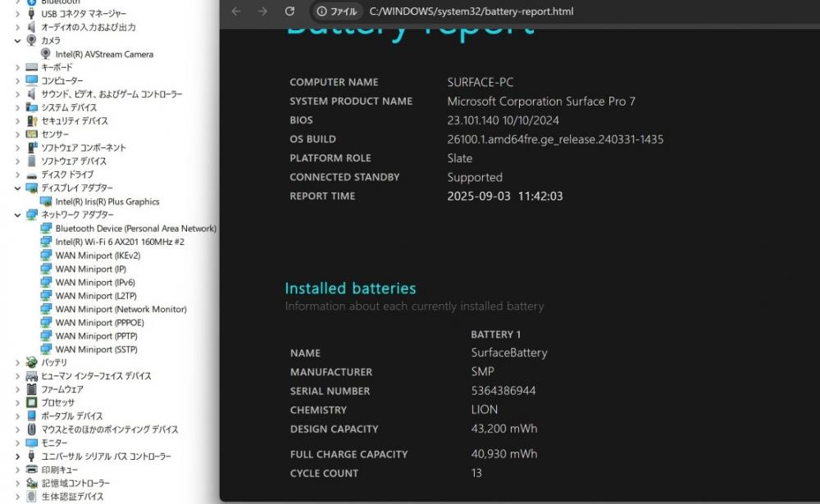This screenshot has height=504, width=820.
Task: Expand the 記憶域コントローラー arrow
Action: click(x=17, y=483)
